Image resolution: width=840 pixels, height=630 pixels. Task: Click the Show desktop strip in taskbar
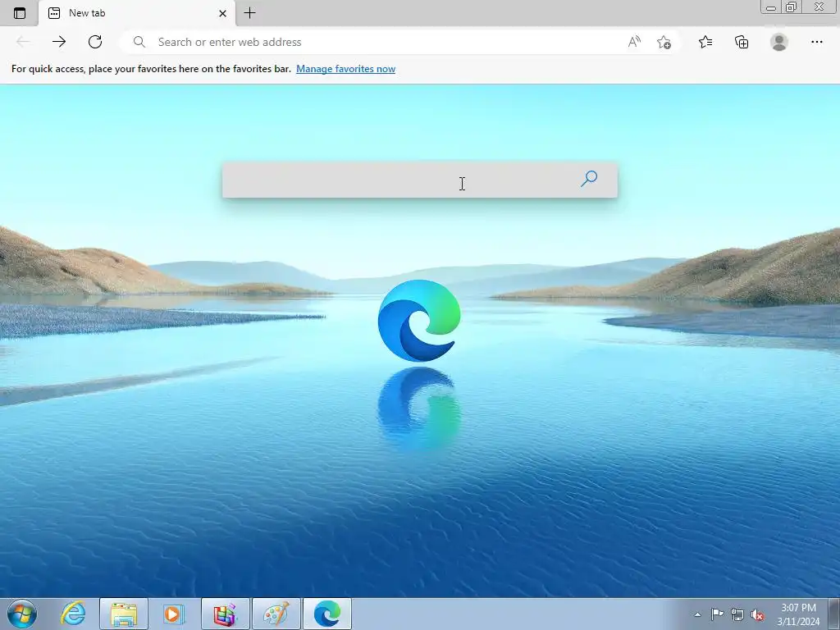coord(834,614)
